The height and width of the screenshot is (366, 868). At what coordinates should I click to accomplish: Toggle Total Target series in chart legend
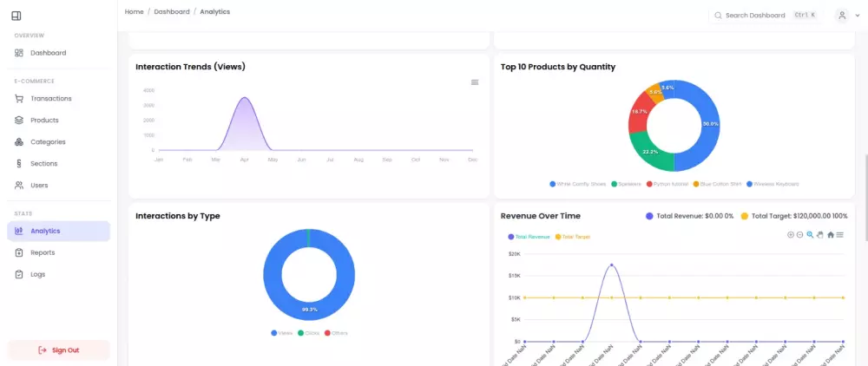click(572, 237)
